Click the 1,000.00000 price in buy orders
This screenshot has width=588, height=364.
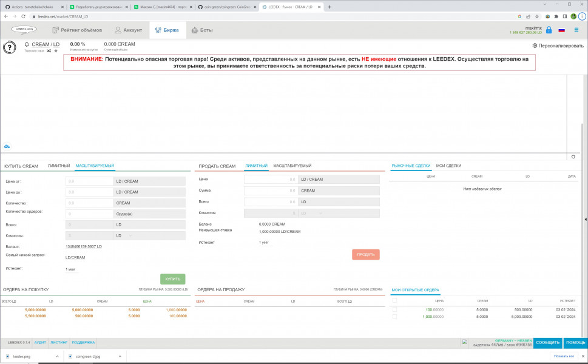coord(176,310)
